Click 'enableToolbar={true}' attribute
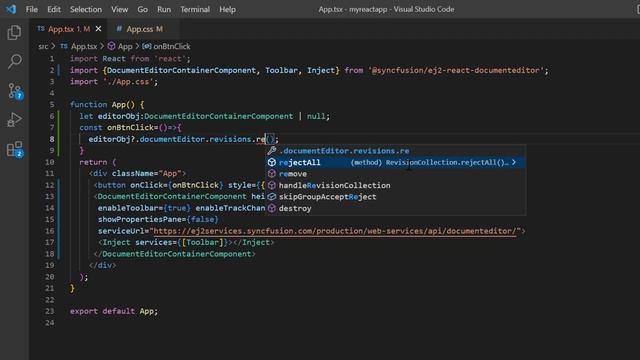Screen dimensions: 640x360 coord(144,208)
